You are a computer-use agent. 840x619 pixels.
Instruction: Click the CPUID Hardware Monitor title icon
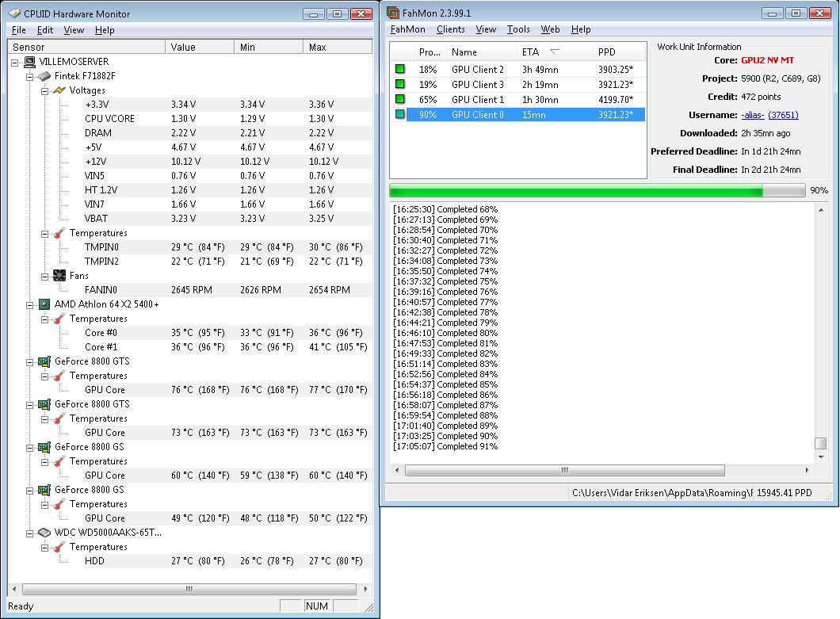[14, 13]
